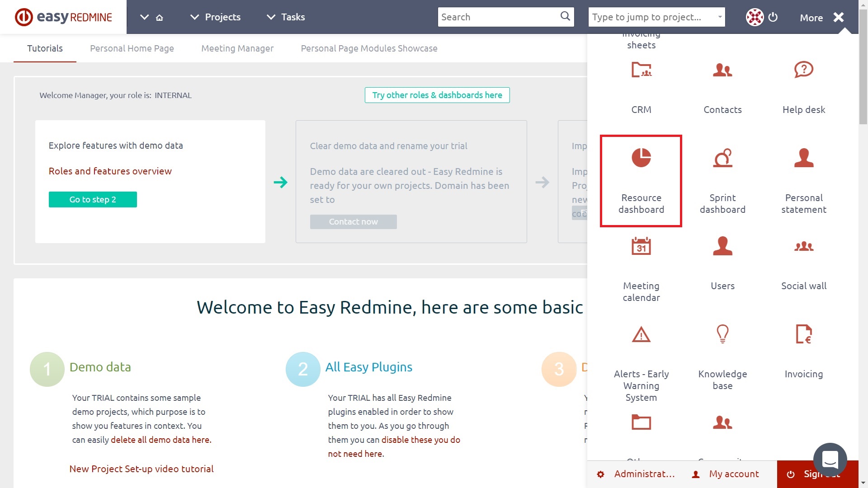Open the Knowledge base lightbulb icon
The height and width of the screenshot is (488, 868).
tap(722, 334)
